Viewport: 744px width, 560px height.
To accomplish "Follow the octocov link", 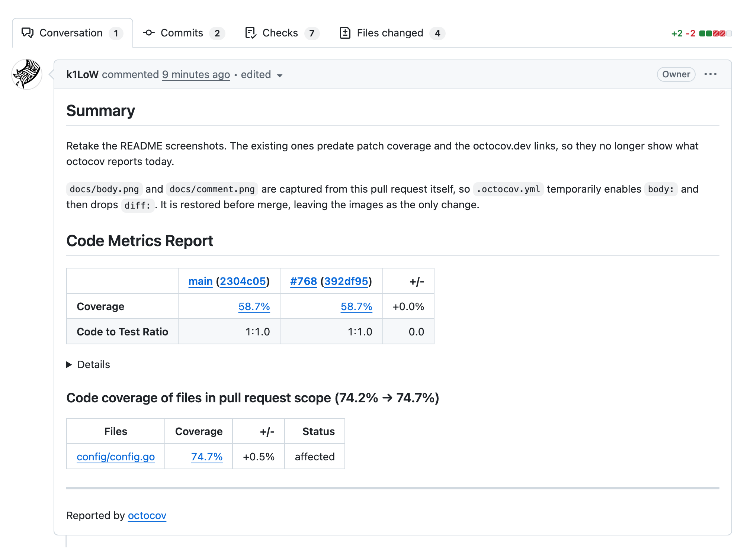I will pos(147,515).
